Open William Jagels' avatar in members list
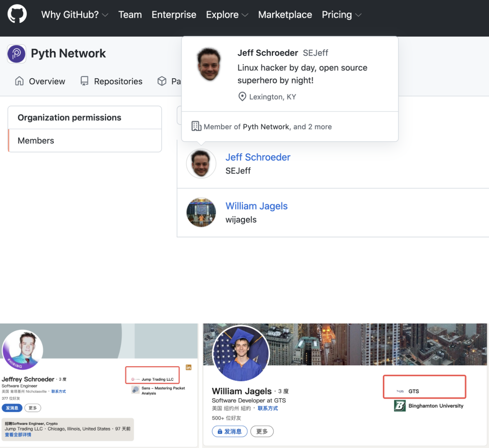Image resolution: width=489 pixels, height=448 pixels. pos(201,213)
